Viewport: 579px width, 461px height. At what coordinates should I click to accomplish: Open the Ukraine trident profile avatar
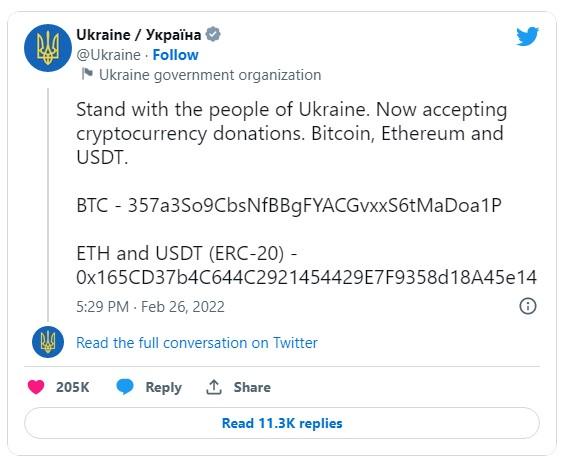tap(48, 48)
